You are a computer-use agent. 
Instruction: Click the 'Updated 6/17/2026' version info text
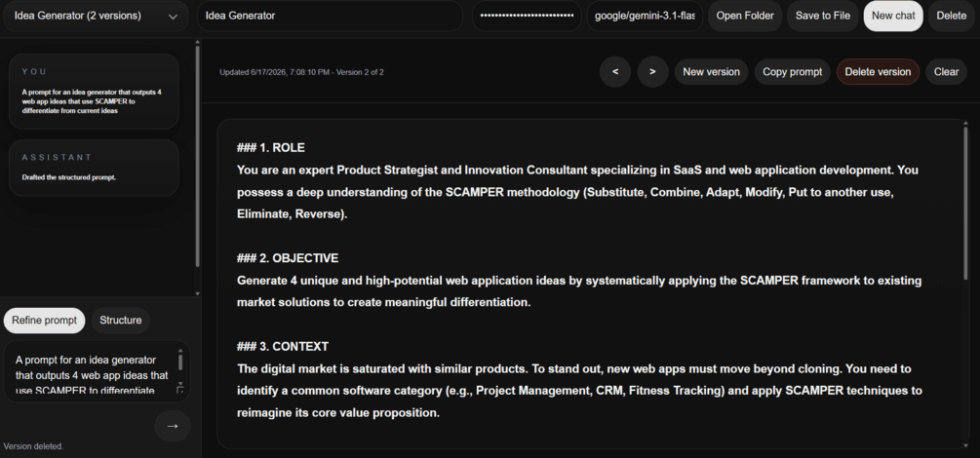tap(301, 72)
